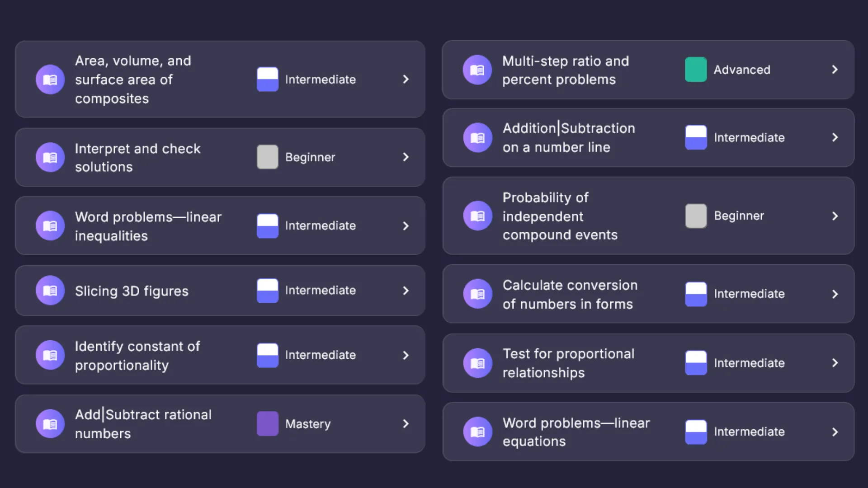The width and height of the screenshot is (868, 488).
Task: Click gray Beginner swatch for Interpret and check solutions
Action: (268, 157)
